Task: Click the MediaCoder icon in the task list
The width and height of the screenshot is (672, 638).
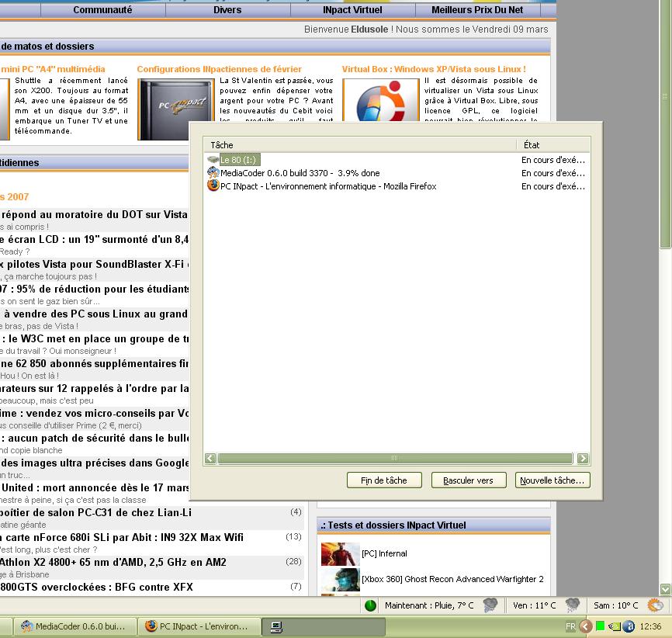Action: coord(213,173)
